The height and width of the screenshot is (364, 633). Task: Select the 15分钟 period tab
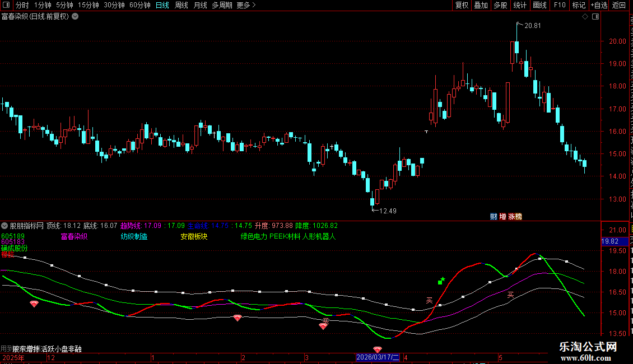(x=89, y=5)
